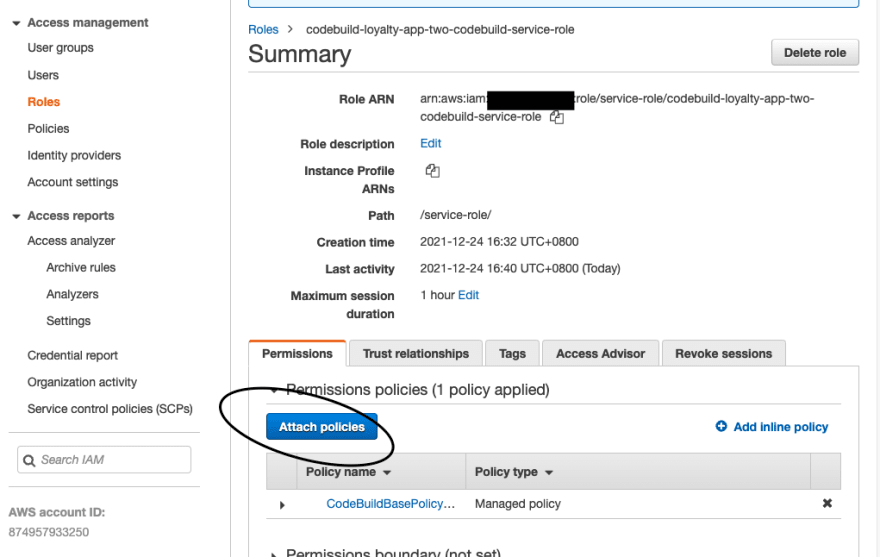Open Access analyzer in the sidebar
Screen dimensions: 880x557
71,240
